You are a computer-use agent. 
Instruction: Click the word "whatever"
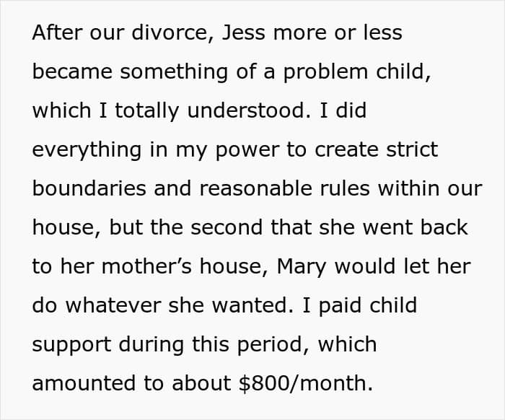click(x=113, y=305)
